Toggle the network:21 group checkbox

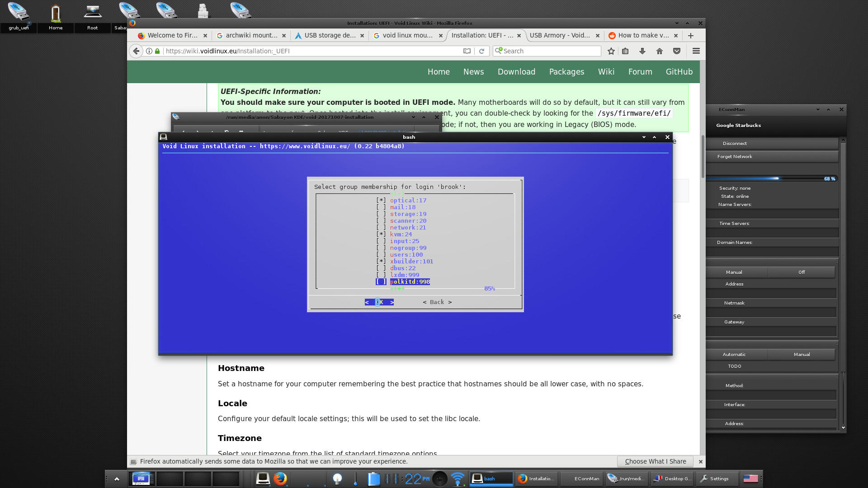[382, 228]
